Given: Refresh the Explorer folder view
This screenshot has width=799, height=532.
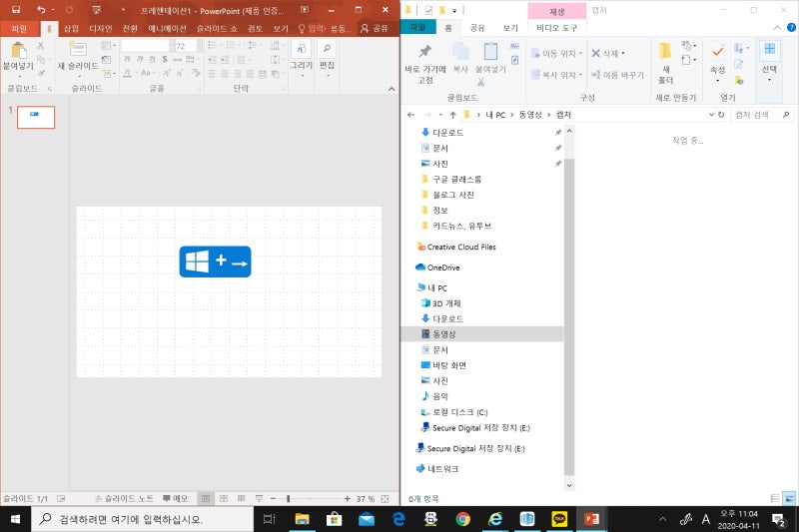Looking at the screenshot, I should coord(721,115).
